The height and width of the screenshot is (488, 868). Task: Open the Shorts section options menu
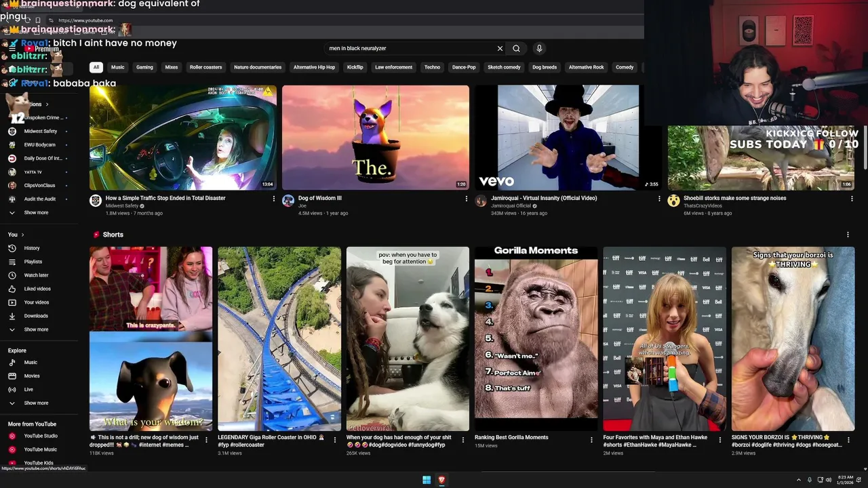(848, 235)
